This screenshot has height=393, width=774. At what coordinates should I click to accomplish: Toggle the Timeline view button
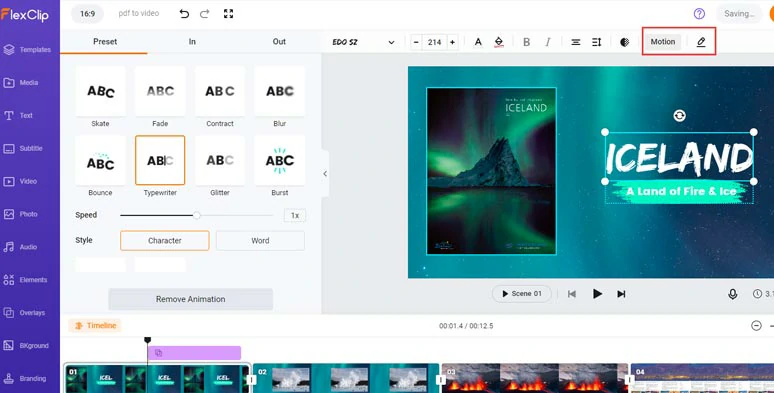point(95,325)
